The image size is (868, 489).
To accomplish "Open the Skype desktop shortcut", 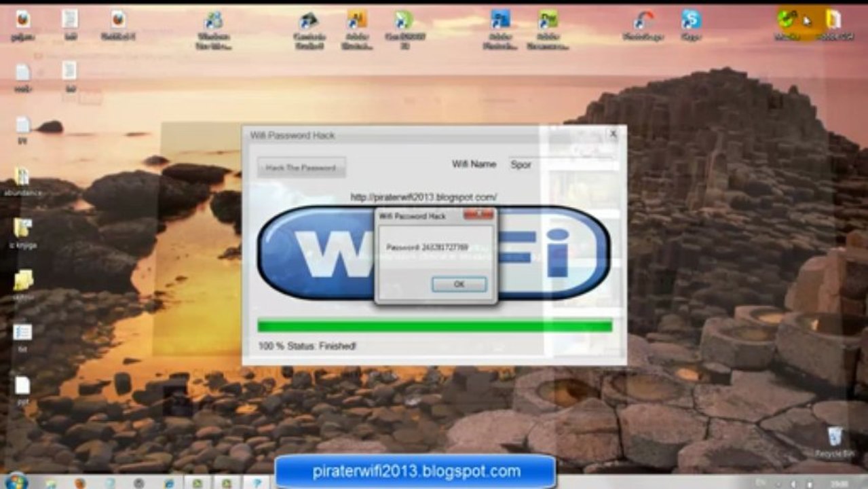I will click(x=691, y=24).
